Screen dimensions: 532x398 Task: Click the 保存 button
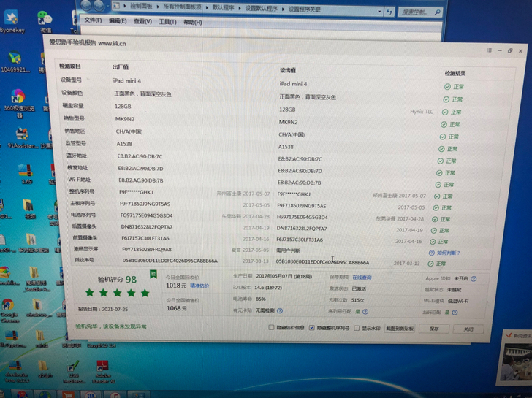(434, 329)
